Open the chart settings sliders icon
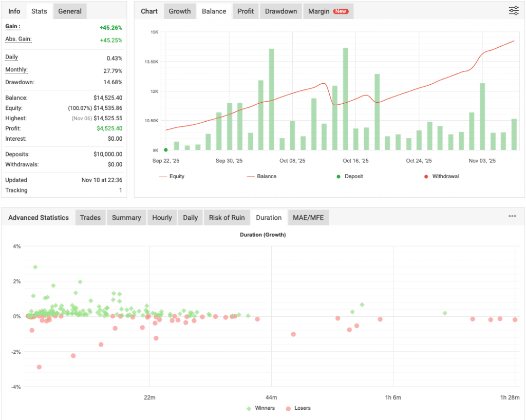The image size is (526, 420). coord(513,10)
